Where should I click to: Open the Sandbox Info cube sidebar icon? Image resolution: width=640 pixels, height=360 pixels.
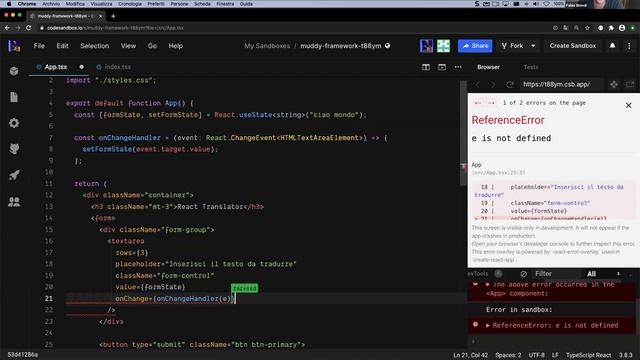[14, 71]
